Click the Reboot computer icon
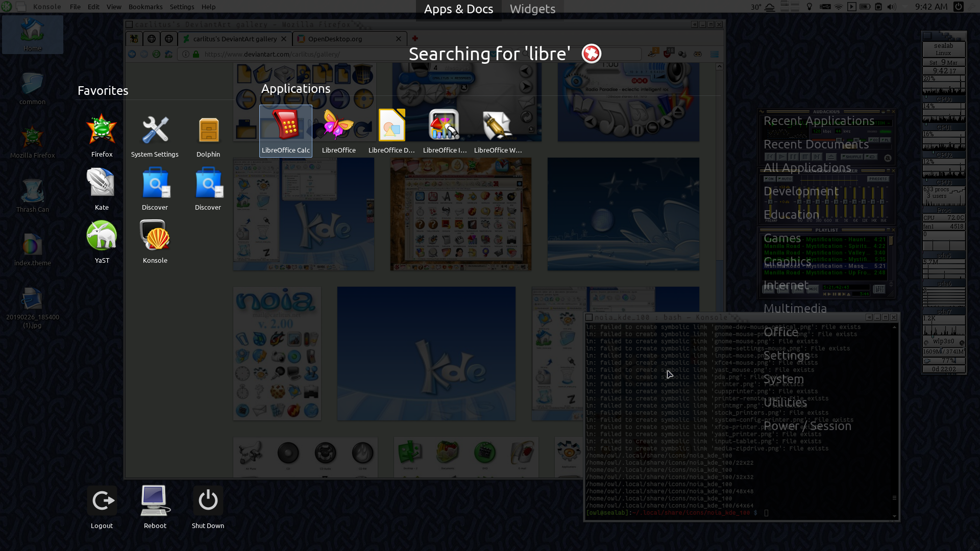Screen dimensions: 980x551 (155, 507)
